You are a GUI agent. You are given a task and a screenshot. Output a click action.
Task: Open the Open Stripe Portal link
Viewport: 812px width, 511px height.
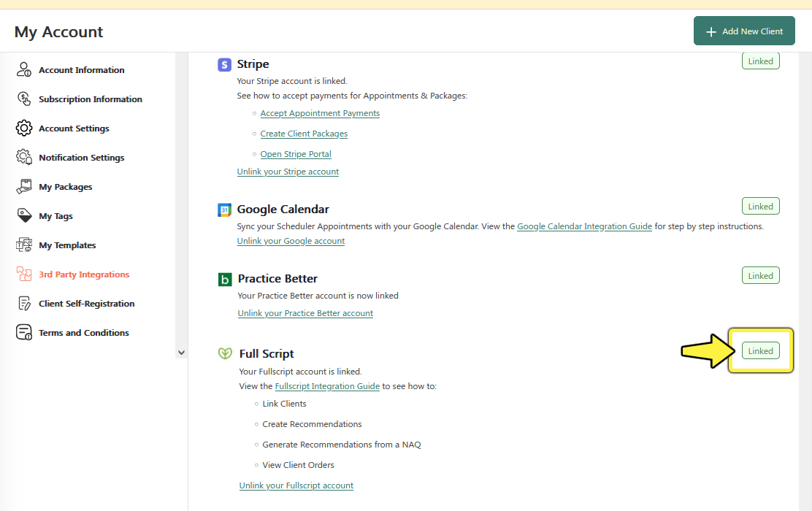click(x=296, y=154)
